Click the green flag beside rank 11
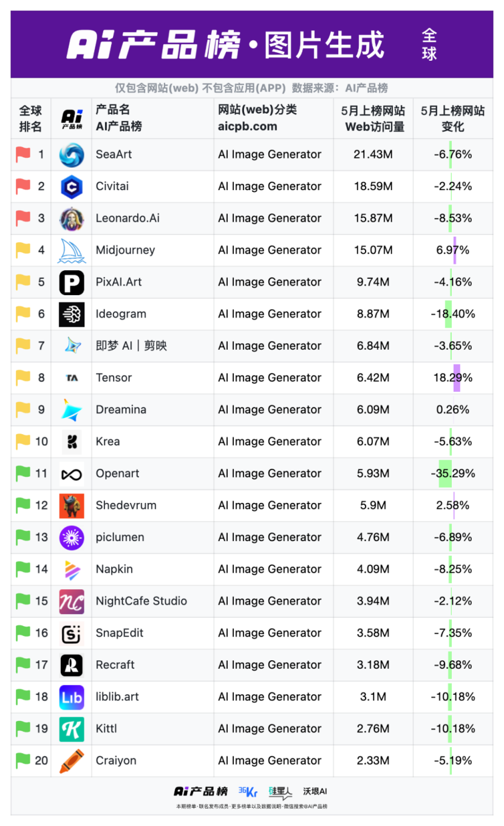This screenshot has height=826, width=504. point(23,474)
